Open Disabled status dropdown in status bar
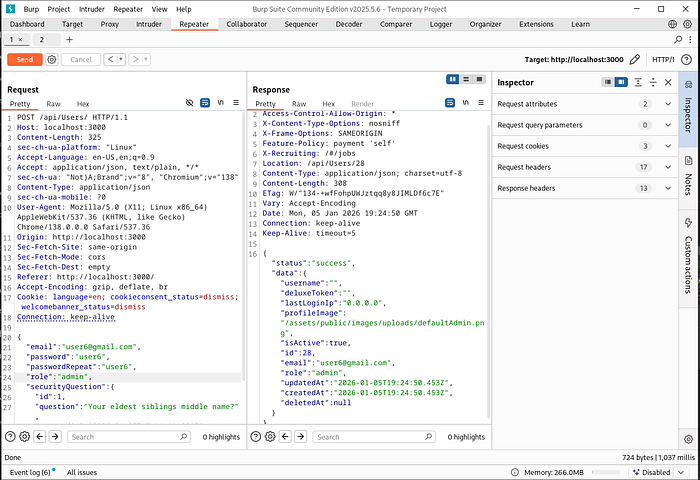 pos(658,472)
